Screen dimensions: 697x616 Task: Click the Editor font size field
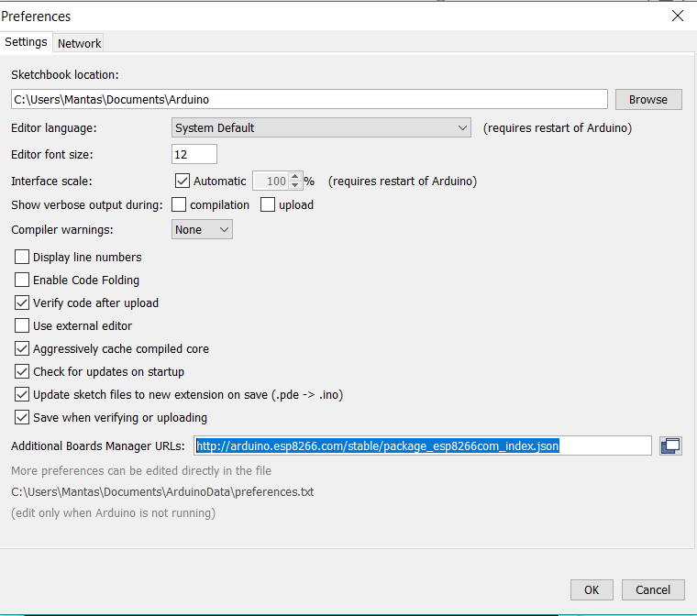[x=194, y=154]
